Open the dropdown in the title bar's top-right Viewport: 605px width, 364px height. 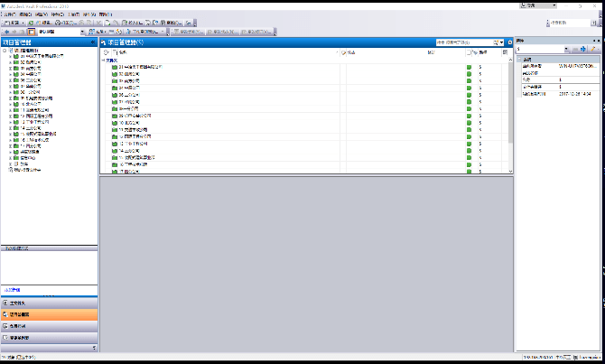coord(554,5)
